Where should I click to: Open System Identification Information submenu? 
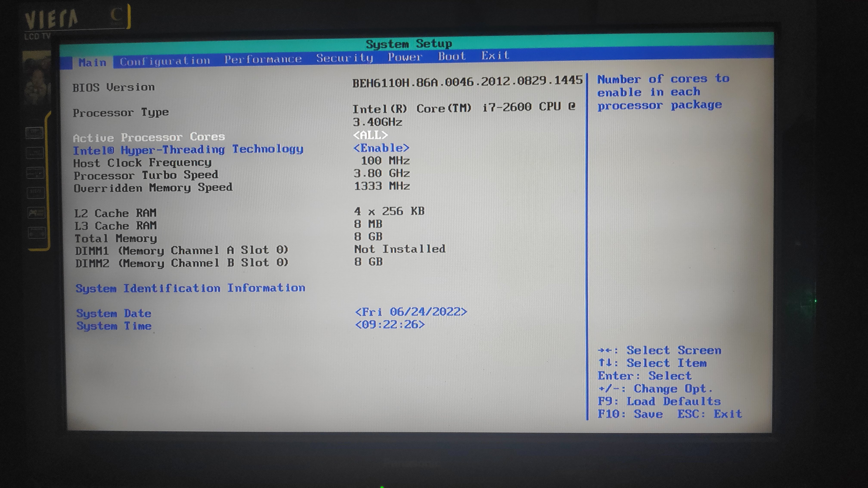click(190, 288)
